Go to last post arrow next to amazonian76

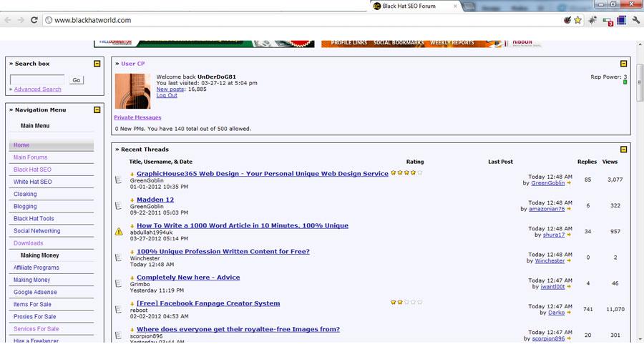tap(569, 209)
